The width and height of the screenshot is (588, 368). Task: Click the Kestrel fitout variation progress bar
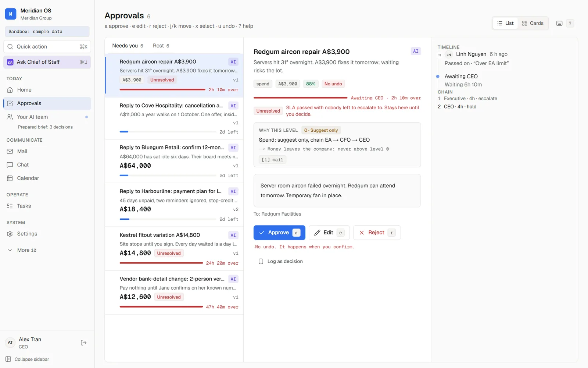coord(161,263)
